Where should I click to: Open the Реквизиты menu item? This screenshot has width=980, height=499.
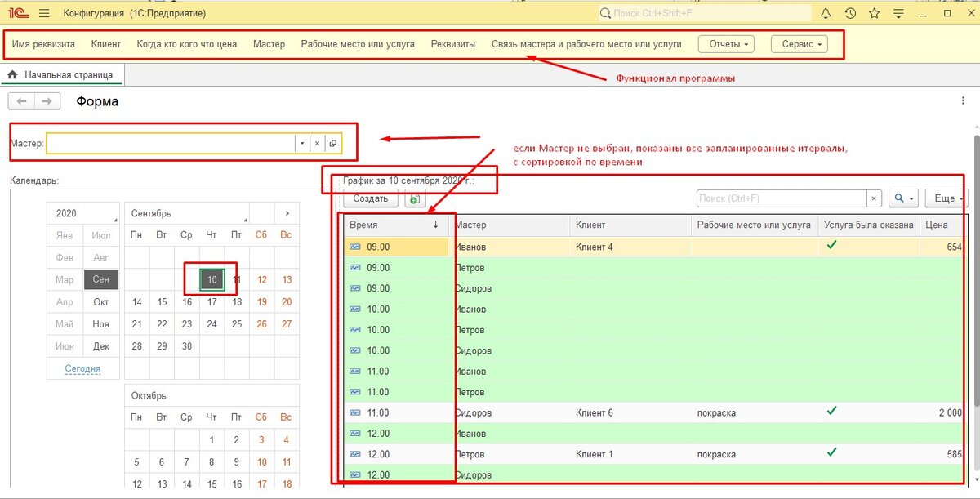(453, 44)
